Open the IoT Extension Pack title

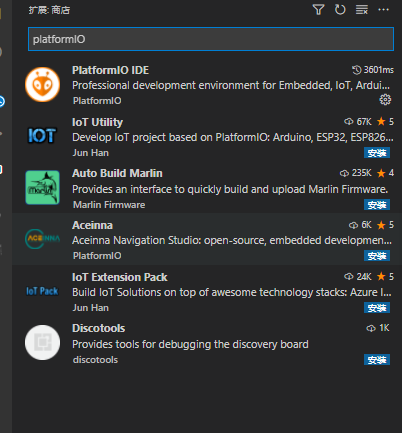click(120, 277)
